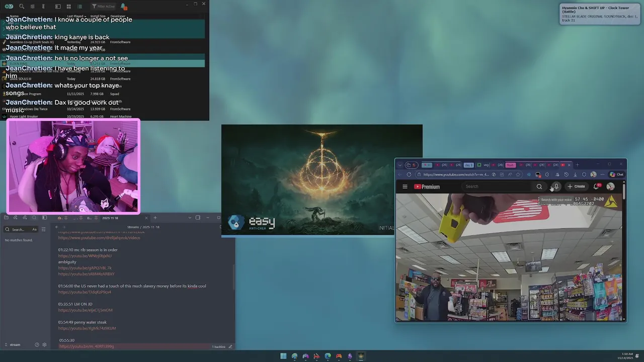The height and width of the screenshot is (362, 644).
Task: Open the YouTube hamburger guide menu
Action: click(x=405, y=187)
